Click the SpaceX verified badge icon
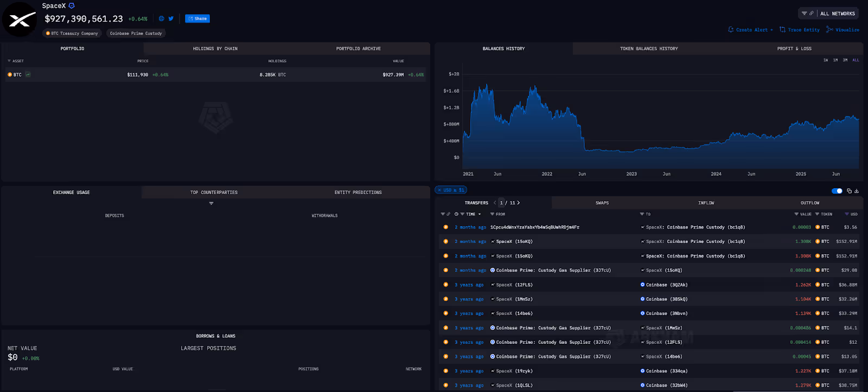The width and height of the screenshot is (868, 392). 71,6
